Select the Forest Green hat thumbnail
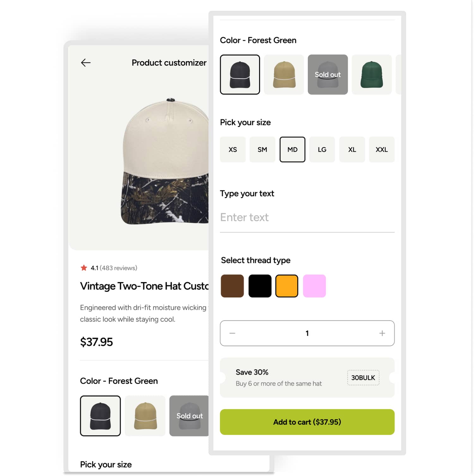This screenshot has width=474, height=476. (x=372, y=74)
